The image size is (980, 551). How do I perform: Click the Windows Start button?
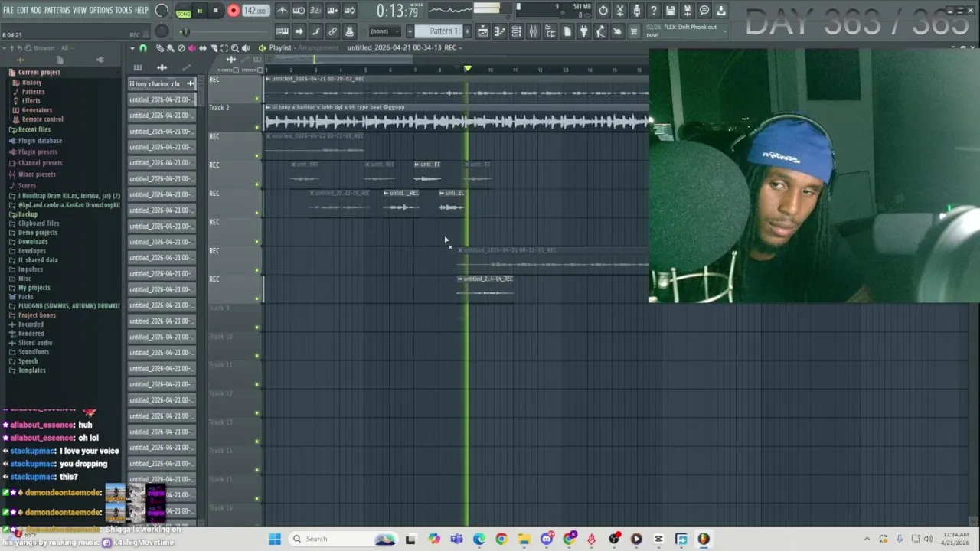click(275, 539)
